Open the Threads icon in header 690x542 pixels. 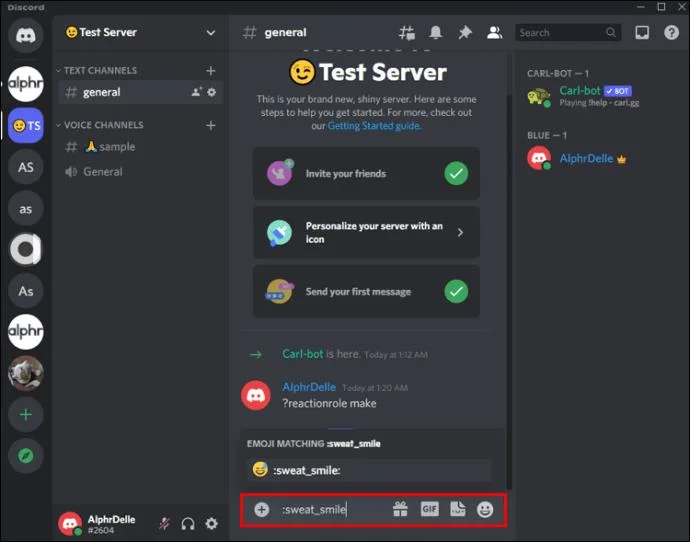point(407,33)
